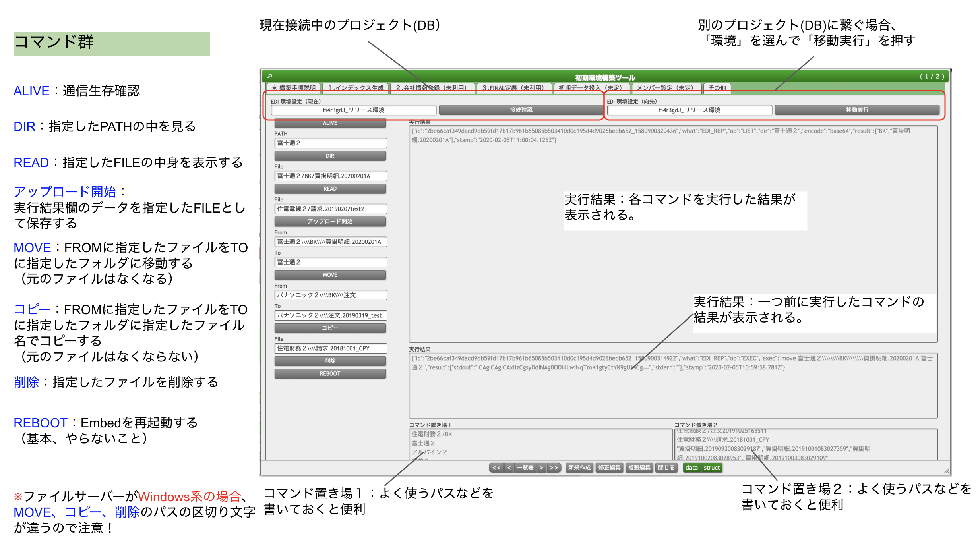This screenshot has width=980, height=541.
Task: Click the 新規作成 button
Action: [x=579, y=468]
